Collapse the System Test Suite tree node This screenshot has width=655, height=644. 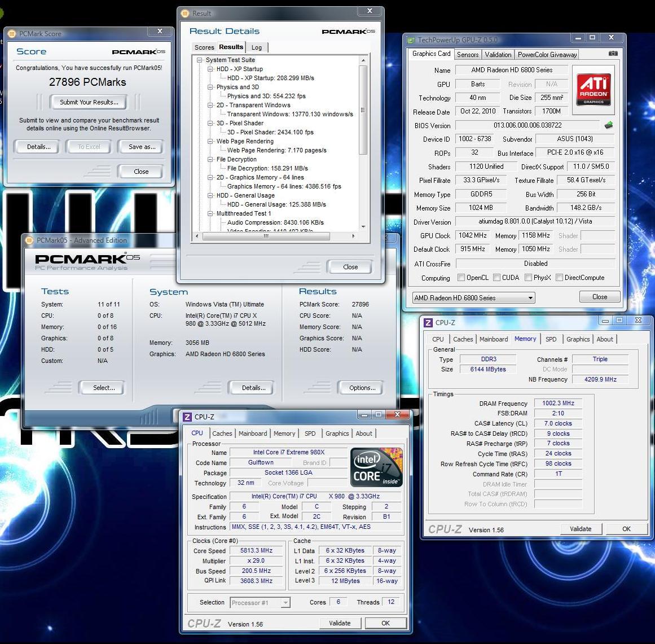coord(200,60)
